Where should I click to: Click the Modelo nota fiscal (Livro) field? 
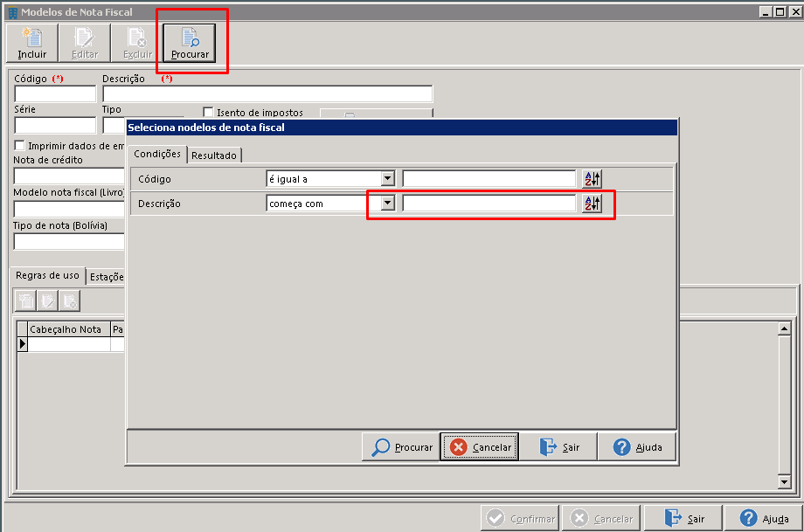pos(69,209)
